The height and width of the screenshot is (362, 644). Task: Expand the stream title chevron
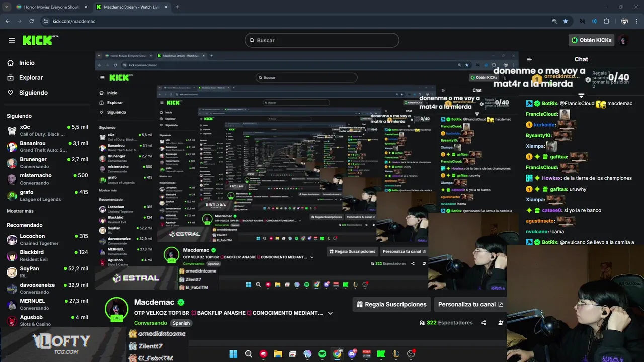(330, 313)
